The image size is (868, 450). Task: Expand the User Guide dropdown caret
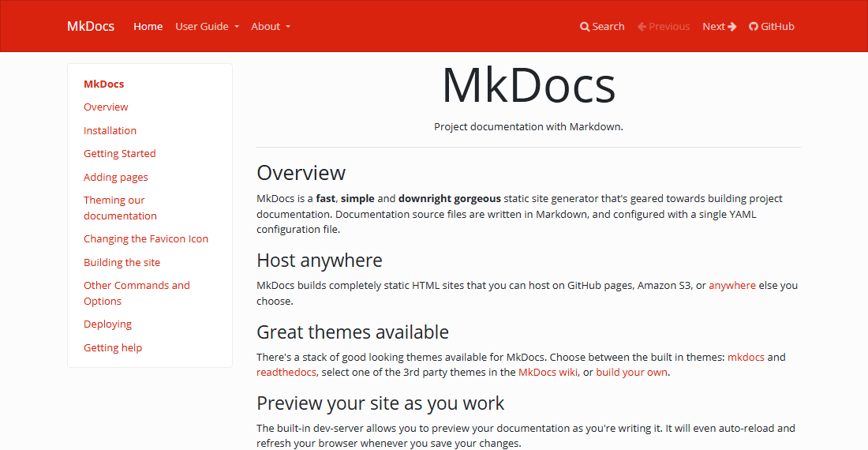pos(237,27)
